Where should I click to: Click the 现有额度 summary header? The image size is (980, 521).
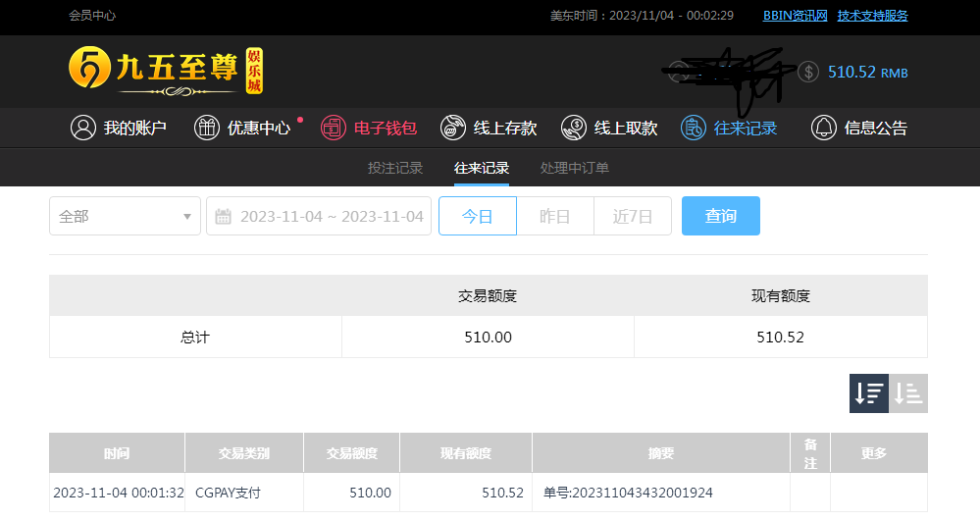point(781,296)
